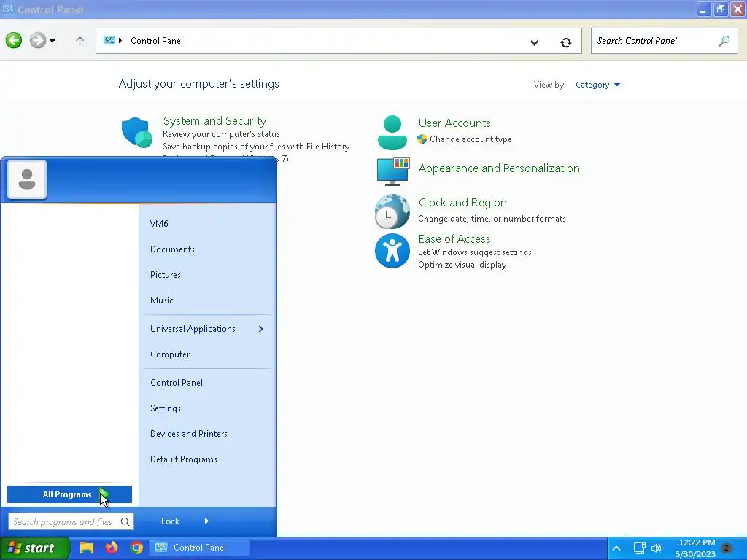Click the User Accounts person icon

point(392,133)
